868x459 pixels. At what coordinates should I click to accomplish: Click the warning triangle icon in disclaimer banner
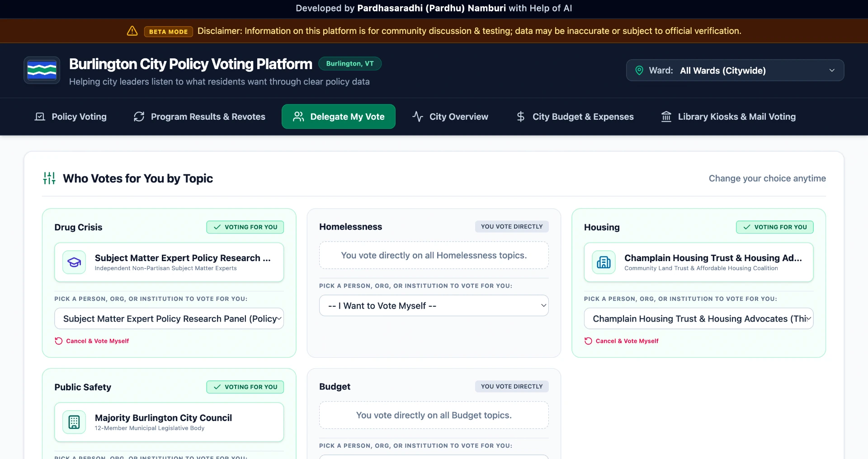coord(132,31)
